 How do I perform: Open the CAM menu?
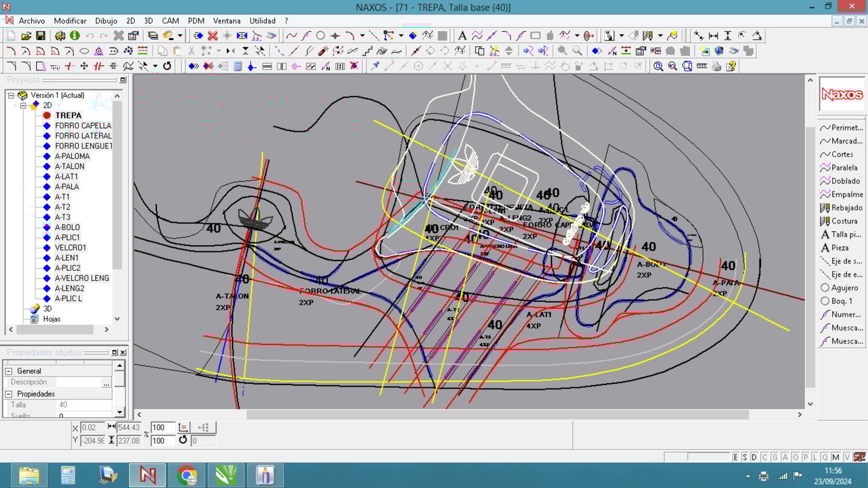pos(170,21)
